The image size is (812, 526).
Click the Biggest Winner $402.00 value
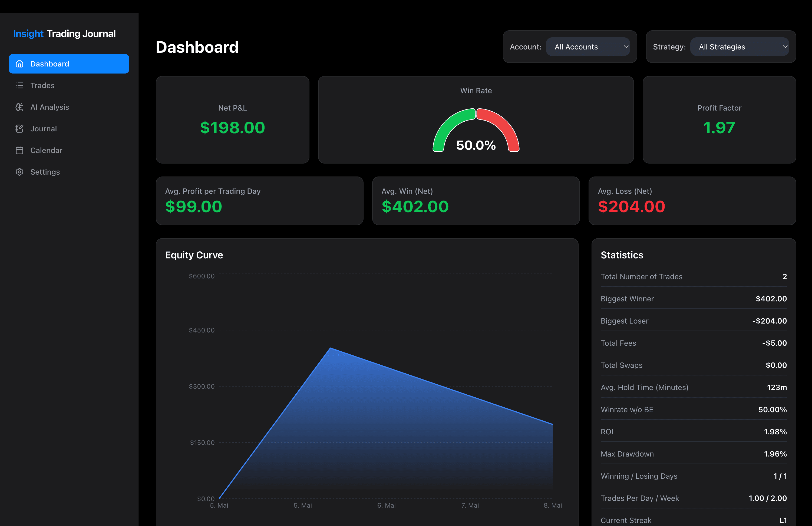771,299
